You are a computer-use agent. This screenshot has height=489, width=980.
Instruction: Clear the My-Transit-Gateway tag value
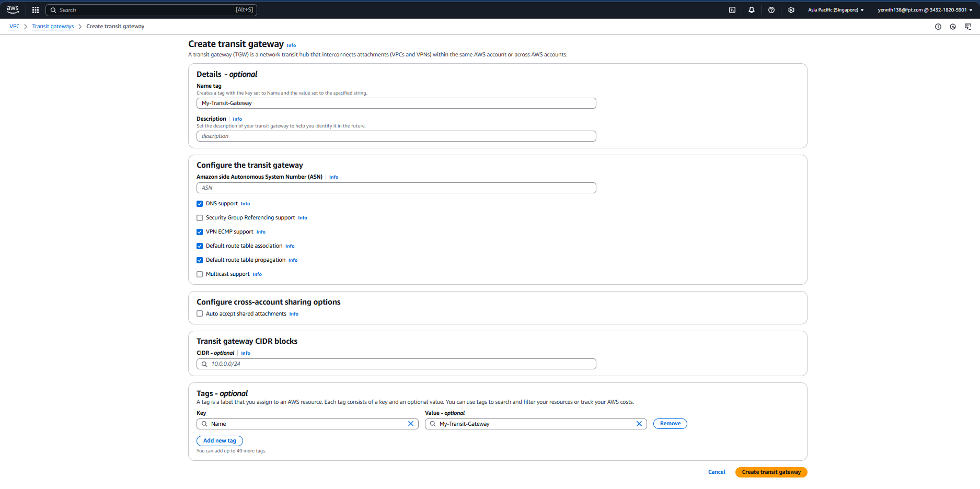pyautogui.click(x=639, y=424)
